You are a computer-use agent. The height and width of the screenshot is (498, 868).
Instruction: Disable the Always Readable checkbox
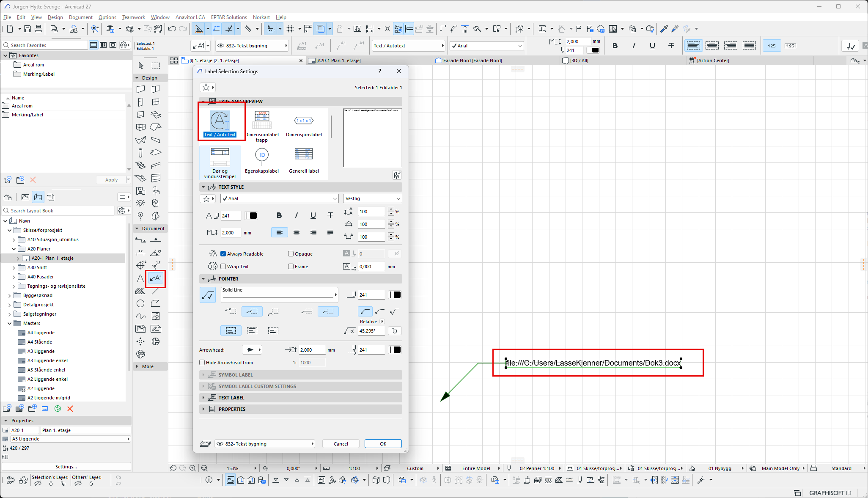coord(223,254)
